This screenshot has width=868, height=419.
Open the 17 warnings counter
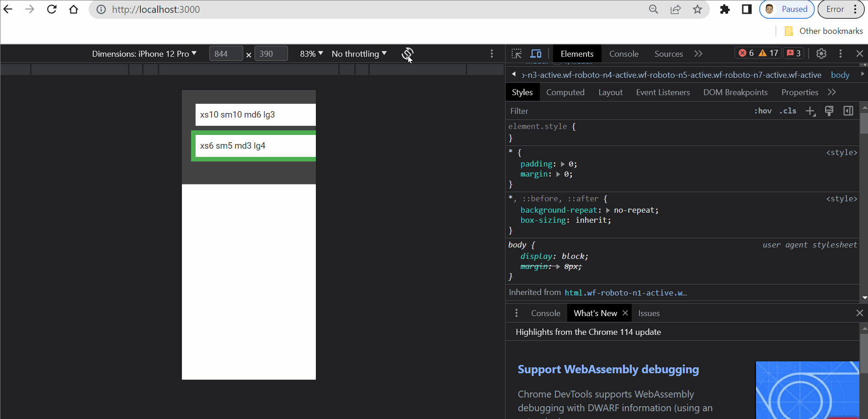pyautogui.click(x=768, y=53)
